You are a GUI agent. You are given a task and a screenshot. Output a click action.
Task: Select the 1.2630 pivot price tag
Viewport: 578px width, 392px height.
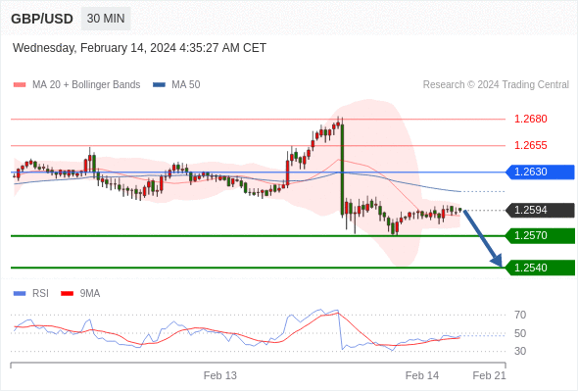point(540,172)
